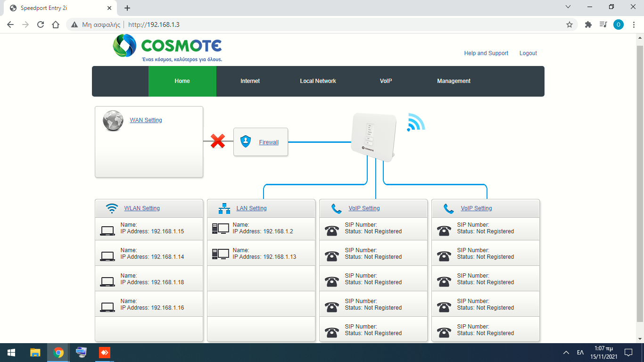644x362 pixels.
Task: Click desktop PC icon for 192.168.1.13
Action: point(220,254)
